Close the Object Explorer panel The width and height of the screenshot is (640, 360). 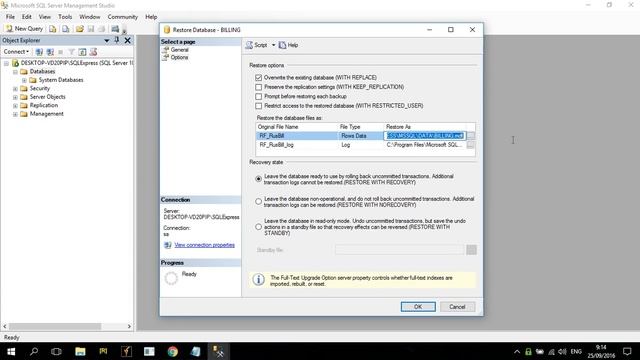pos(127,40)
